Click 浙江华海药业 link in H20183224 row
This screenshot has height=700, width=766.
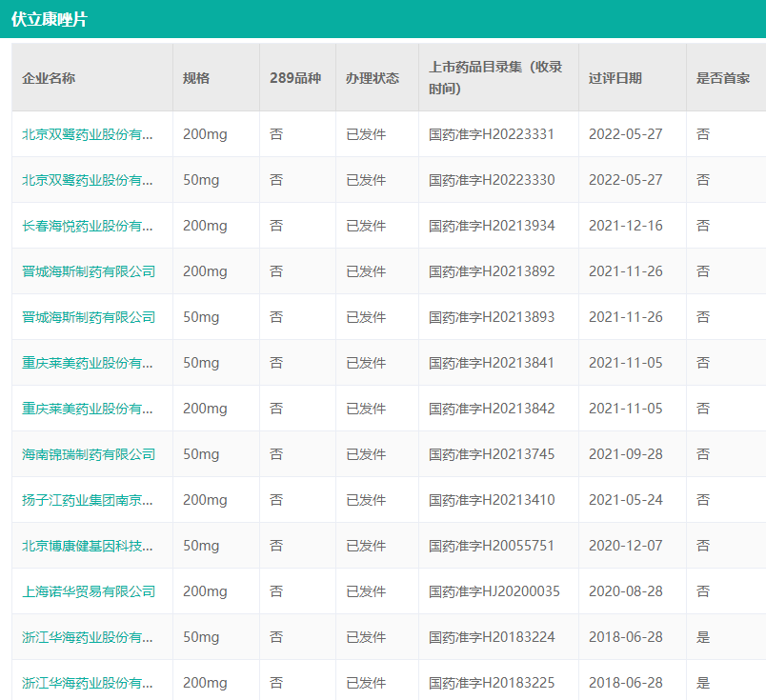point(88,637)
